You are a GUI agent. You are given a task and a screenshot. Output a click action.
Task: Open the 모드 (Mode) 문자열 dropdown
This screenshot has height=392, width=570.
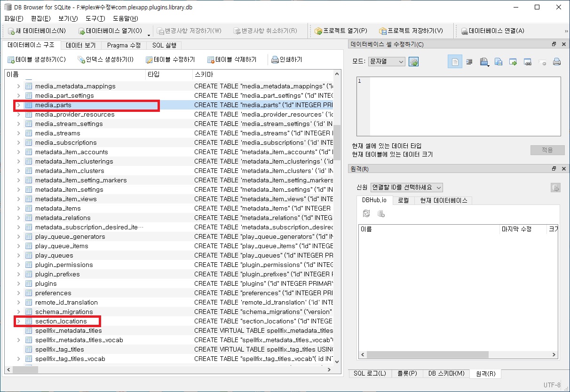(x=386, y=62)
